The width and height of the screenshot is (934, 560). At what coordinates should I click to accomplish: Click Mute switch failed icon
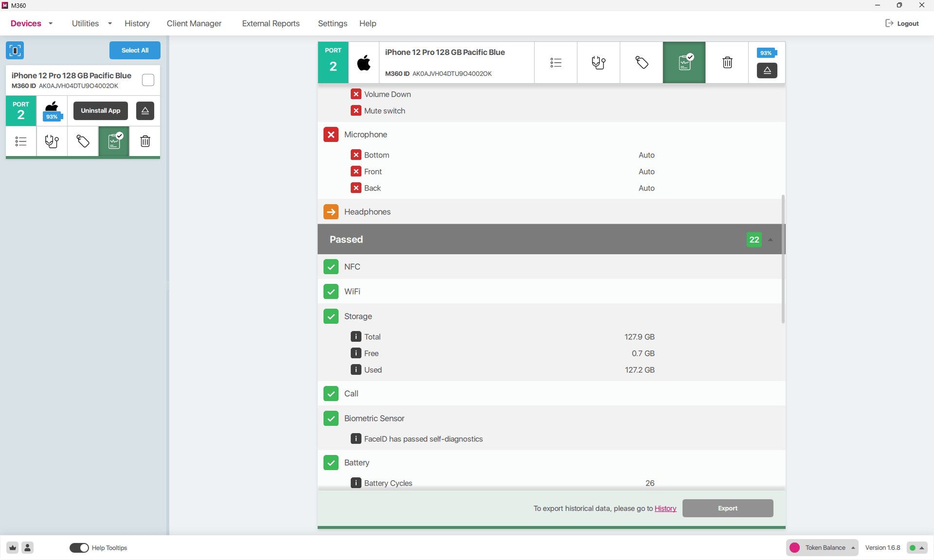(356, 111)
